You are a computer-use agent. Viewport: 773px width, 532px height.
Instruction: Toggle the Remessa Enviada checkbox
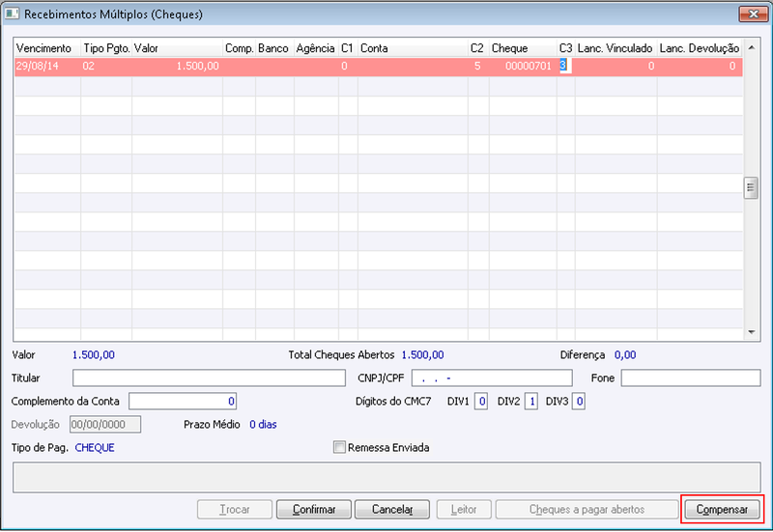339,447
